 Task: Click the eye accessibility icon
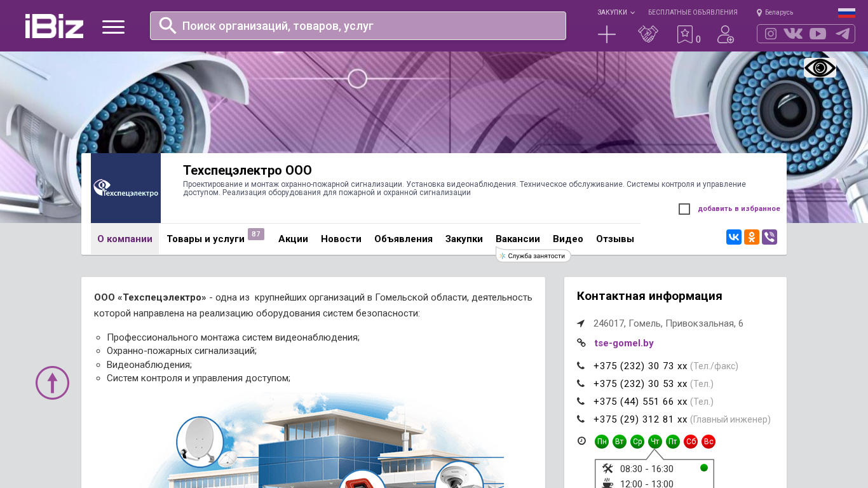point(820,67)
